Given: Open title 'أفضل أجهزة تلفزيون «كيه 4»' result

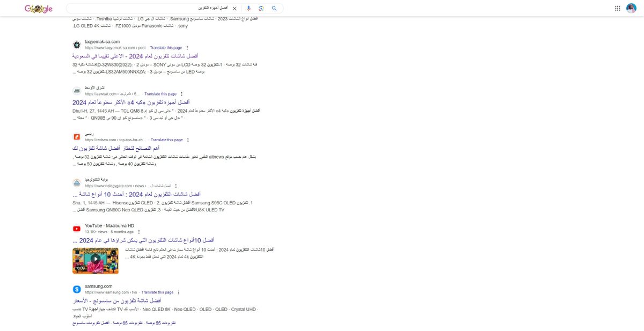Looking at the screenshot, I should point(131,102).
